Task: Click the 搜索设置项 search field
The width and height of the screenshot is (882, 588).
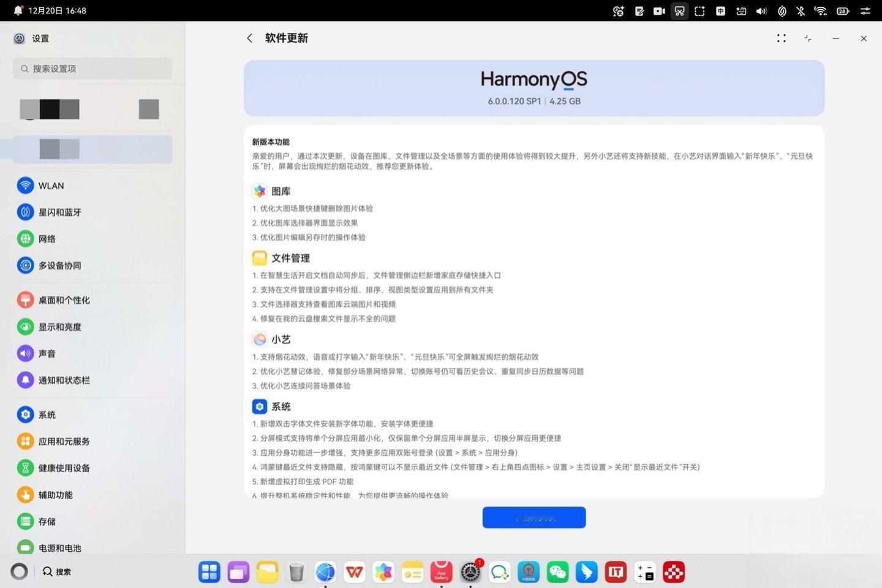Action: (92, 69)
